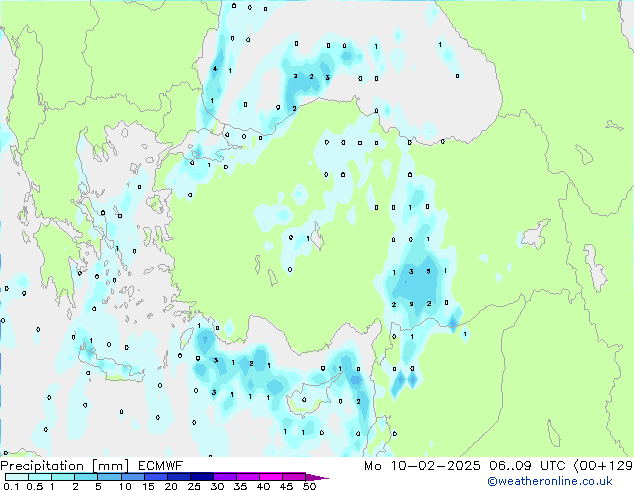Click the legend label '15'
This screenshot has height=490, width=634.
point(148,486)
